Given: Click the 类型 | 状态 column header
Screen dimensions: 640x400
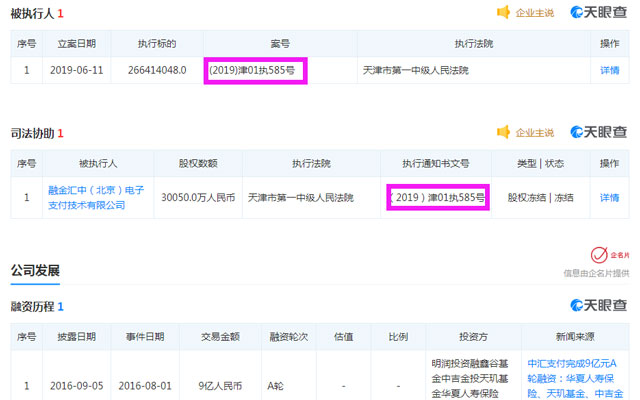Looking at the screenshot, I should click(540, 163).
